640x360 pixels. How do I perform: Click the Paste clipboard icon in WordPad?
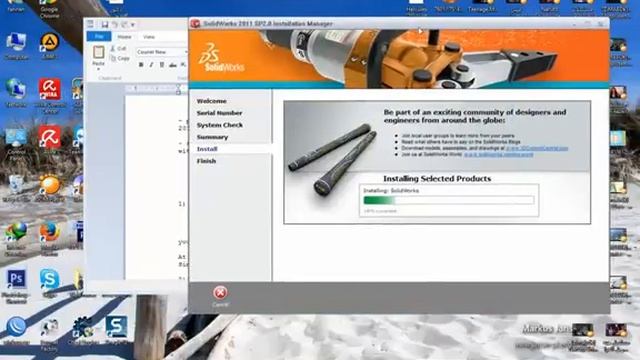98,52
